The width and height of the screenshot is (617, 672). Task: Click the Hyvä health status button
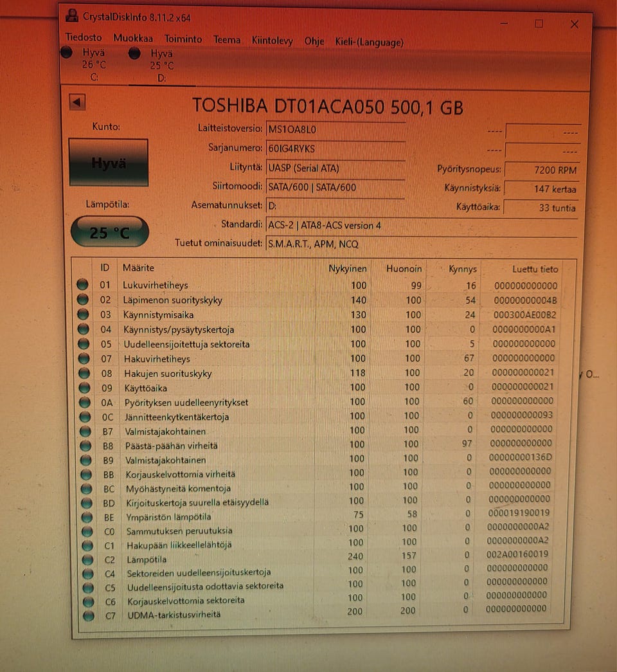[109, 163]
